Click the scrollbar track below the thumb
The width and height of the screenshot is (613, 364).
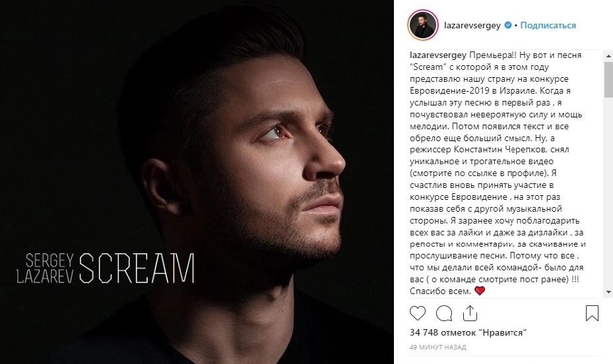(x=608, y=192)
